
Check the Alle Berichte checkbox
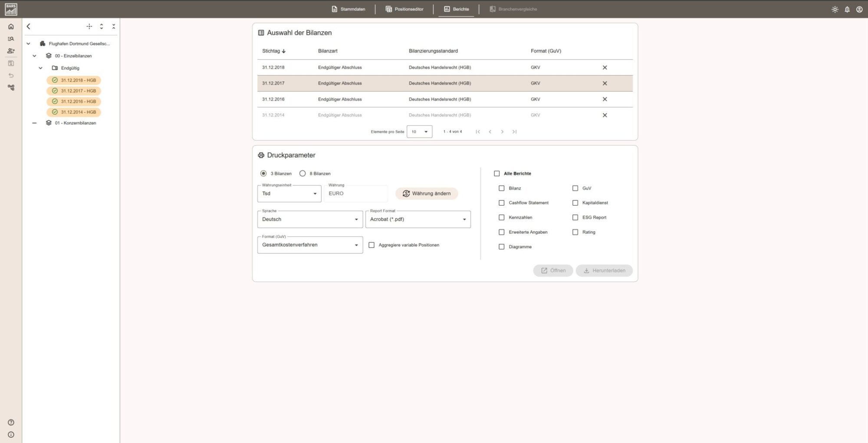tap(496, 173)
